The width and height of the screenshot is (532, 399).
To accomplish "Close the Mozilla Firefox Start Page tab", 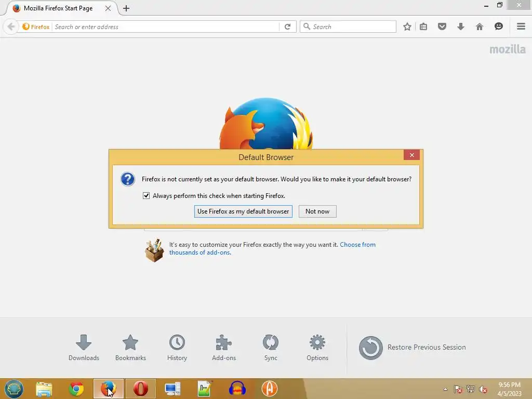I will click(108, 8).
